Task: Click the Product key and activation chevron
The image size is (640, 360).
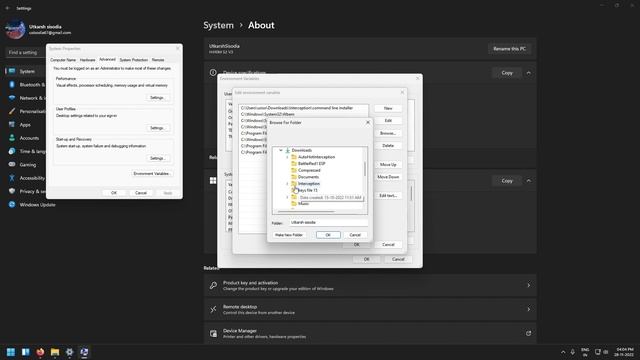Action: (529, 285)
